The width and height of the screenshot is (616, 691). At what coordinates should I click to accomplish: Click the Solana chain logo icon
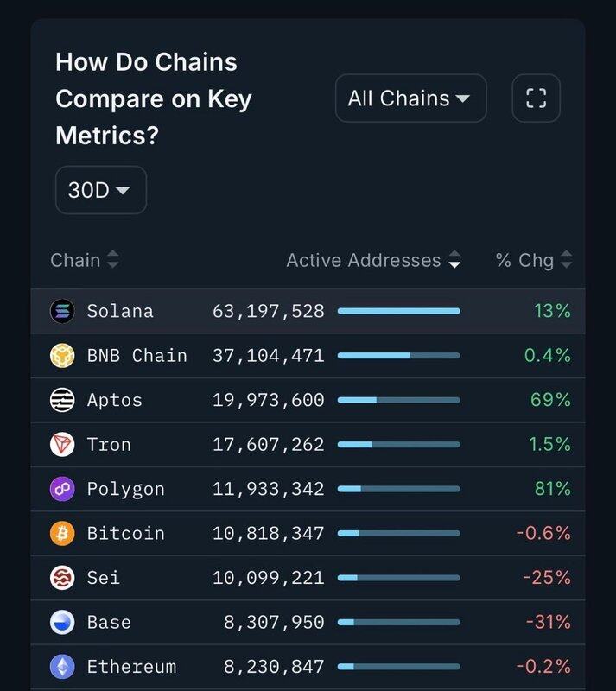(x=62, y=310)
